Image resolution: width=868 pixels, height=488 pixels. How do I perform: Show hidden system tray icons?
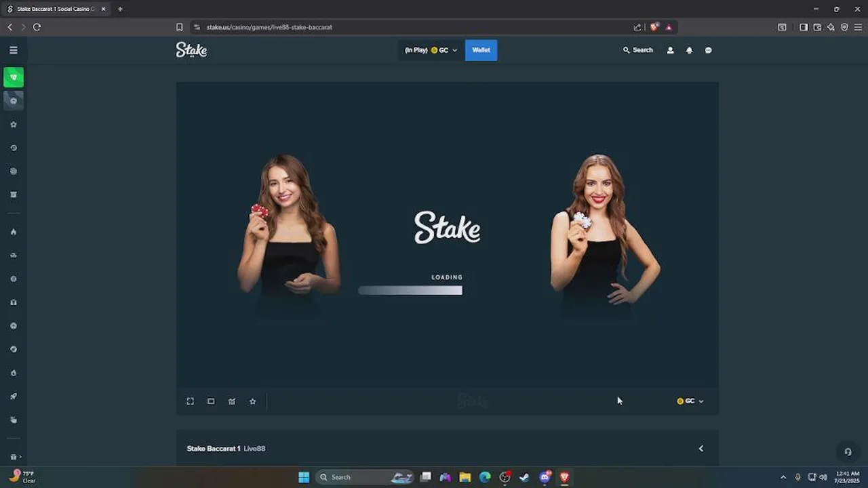(x=783, y=477)
